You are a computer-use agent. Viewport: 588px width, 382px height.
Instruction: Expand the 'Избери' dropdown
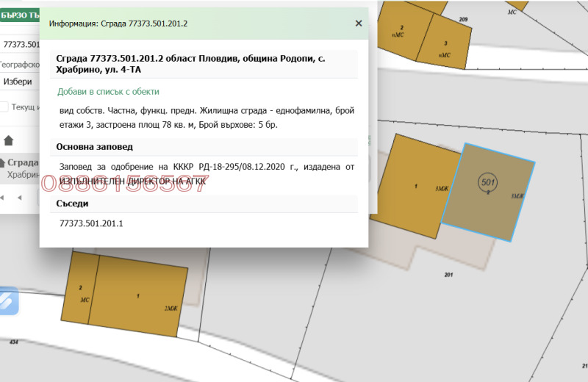[x=19, y=82]
